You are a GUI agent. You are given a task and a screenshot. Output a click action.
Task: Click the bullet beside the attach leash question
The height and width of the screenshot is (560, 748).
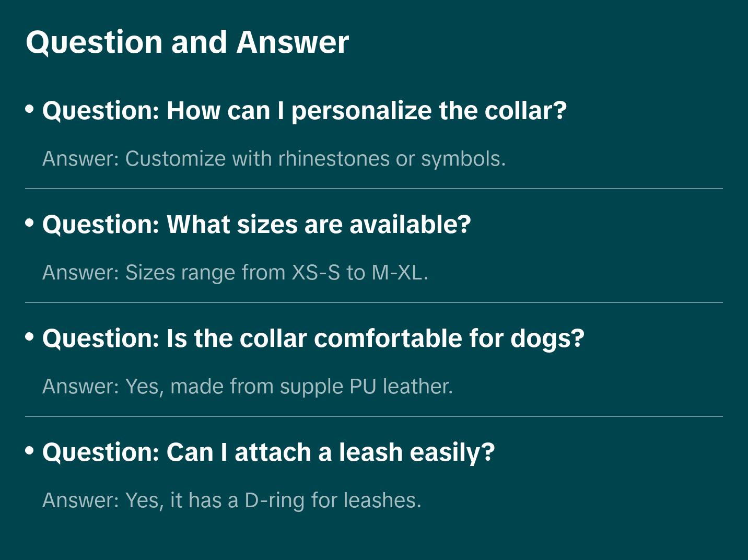coord(30,451)
